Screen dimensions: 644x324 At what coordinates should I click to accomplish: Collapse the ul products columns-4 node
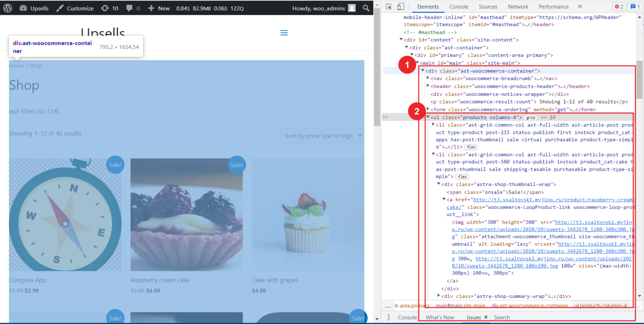tap(428, 117)
